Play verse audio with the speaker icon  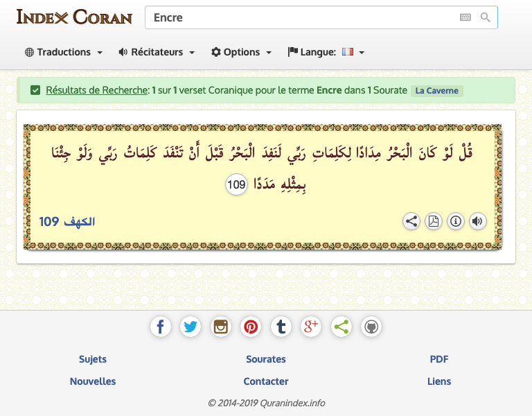coord(477,221)
